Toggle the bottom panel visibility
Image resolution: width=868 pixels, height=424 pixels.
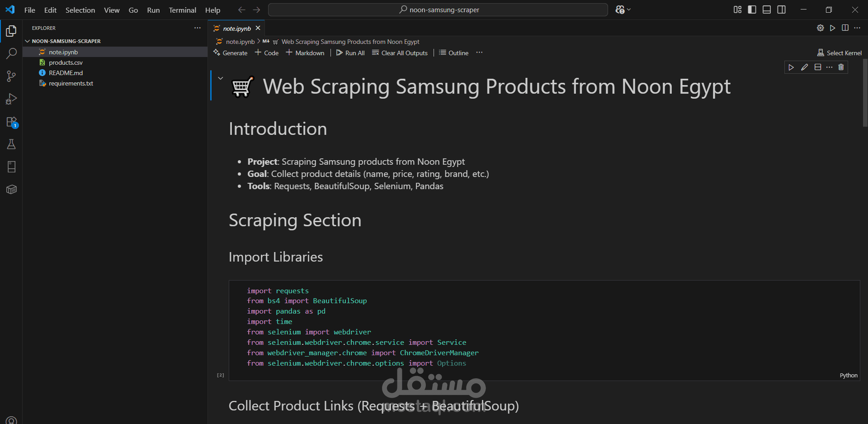[x=767, y=10]
